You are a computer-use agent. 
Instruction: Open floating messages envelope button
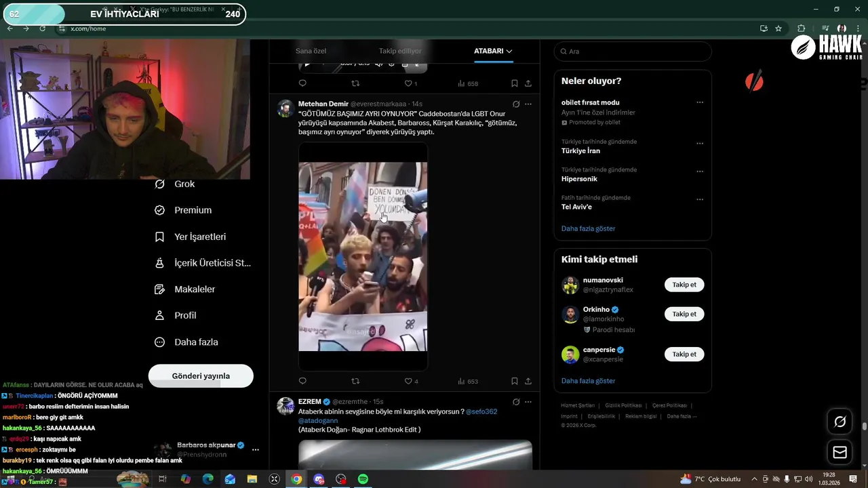[x=840, y=452]
